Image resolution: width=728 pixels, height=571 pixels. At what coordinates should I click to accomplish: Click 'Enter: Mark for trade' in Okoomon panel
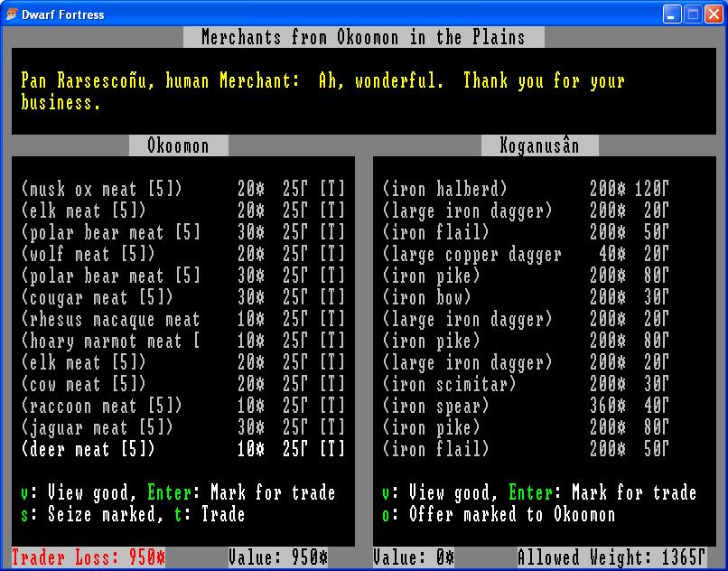(x=241, y=492)
